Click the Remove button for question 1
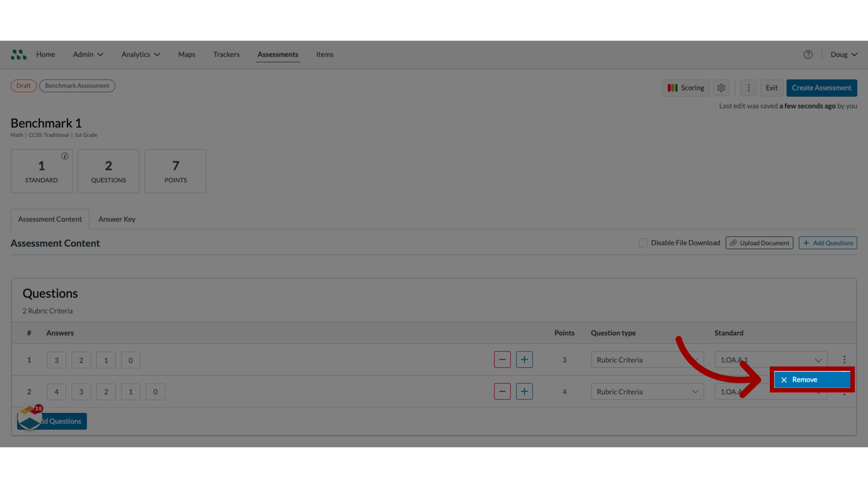The height and width of the screenshot is (488, 868). tap(812, 379)
